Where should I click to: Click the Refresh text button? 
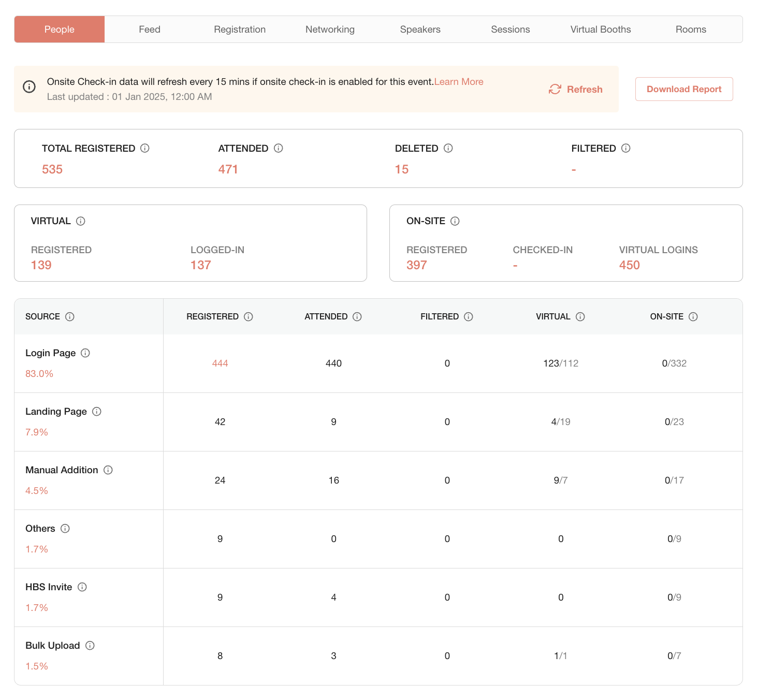click(x=585, y=89)
